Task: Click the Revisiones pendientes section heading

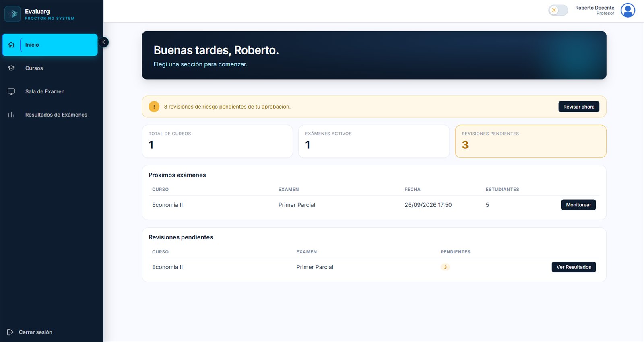Action: point(181,237)
